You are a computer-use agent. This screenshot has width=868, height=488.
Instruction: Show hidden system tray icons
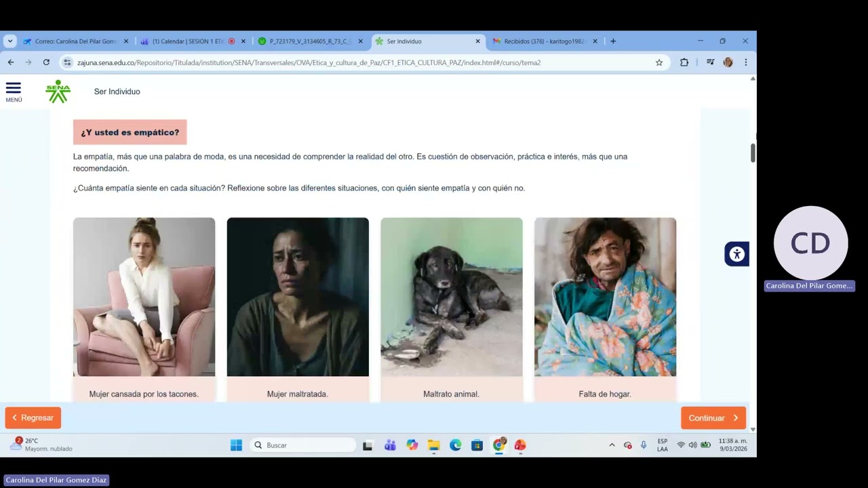612,445
